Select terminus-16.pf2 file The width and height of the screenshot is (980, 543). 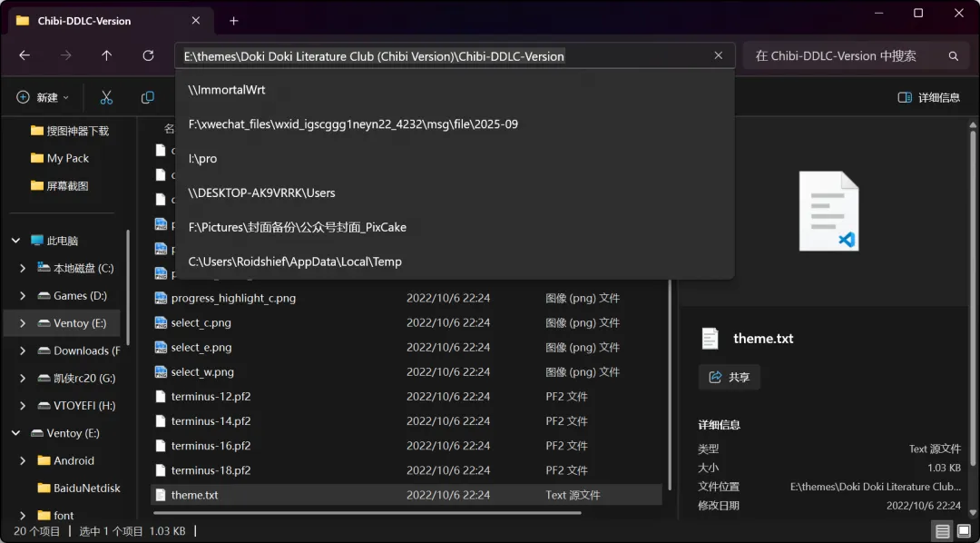(407, 446)
